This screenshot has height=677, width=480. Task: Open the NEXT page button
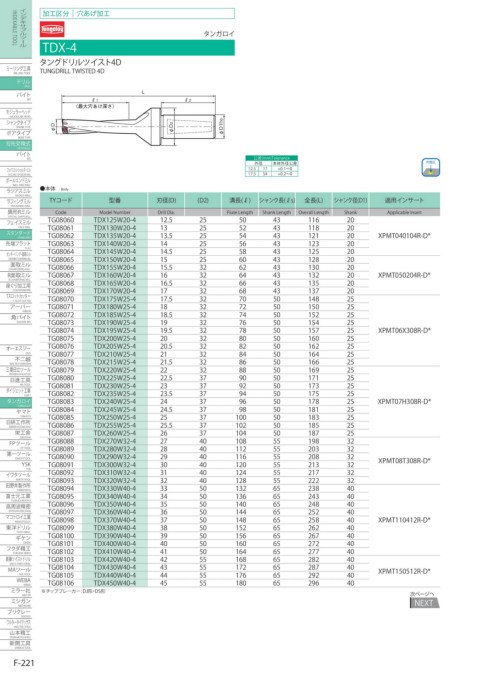pos(424,603)
